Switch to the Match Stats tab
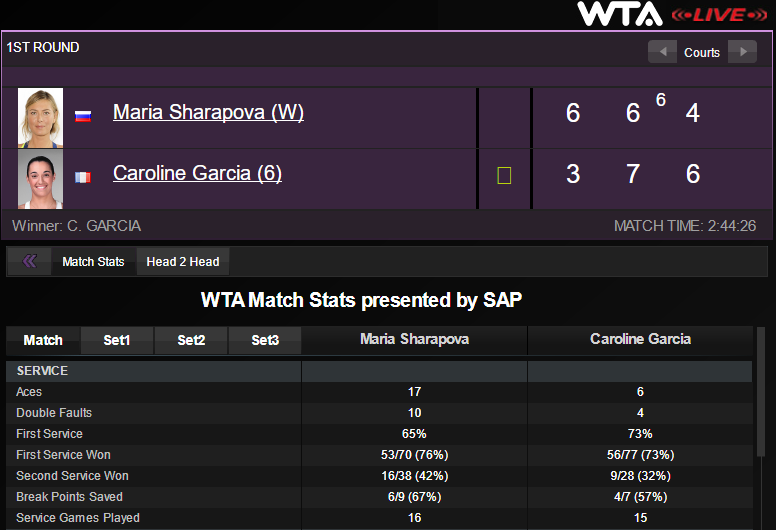 93,262
